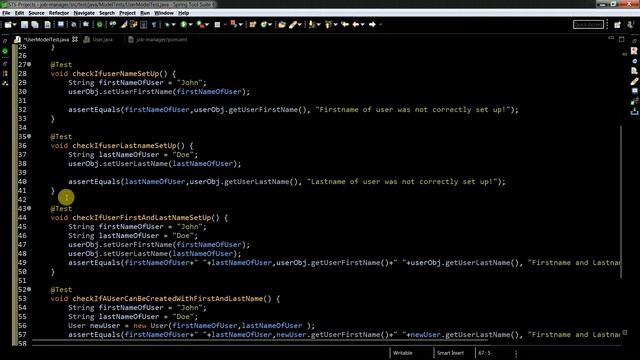Viewport: 640px width, 360px height.
Task: Click in the Quick Access search field
Action: click(588, 24)
